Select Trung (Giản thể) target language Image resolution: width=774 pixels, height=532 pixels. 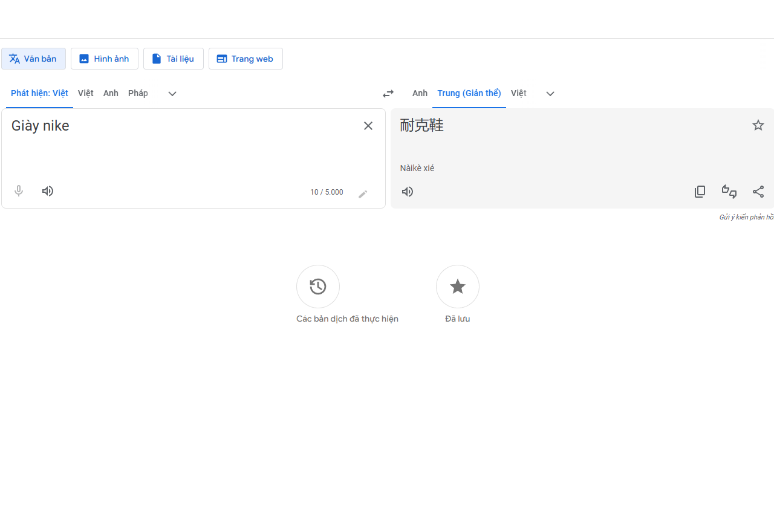click(469, 93)
